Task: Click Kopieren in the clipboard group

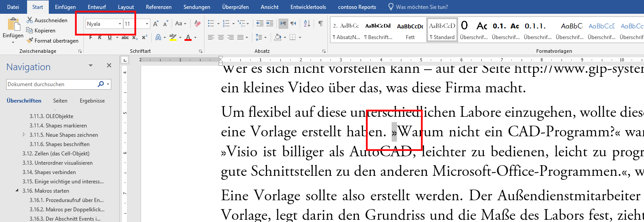Action: [x=41, y=30]
